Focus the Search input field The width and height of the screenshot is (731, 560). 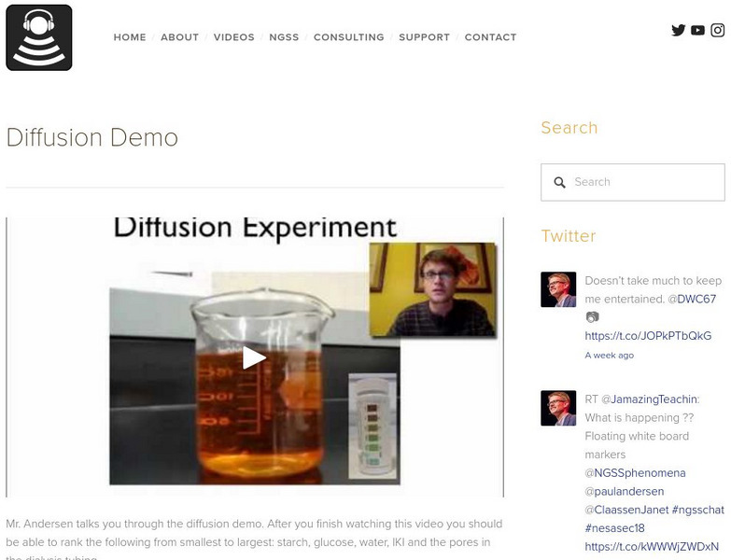point(633,182)
